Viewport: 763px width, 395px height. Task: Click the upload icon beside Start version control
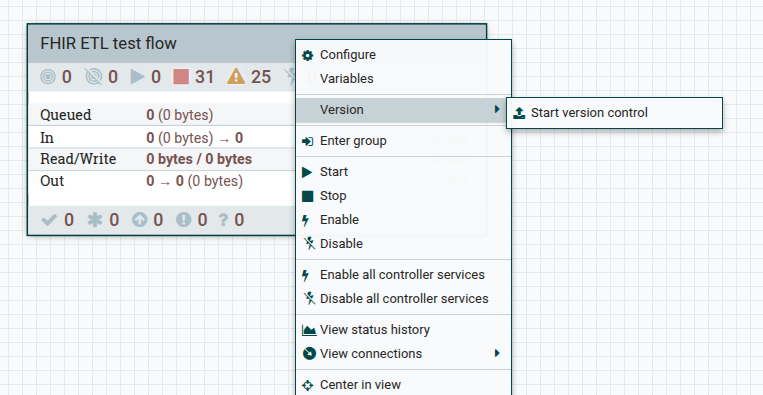coord(519,113)
